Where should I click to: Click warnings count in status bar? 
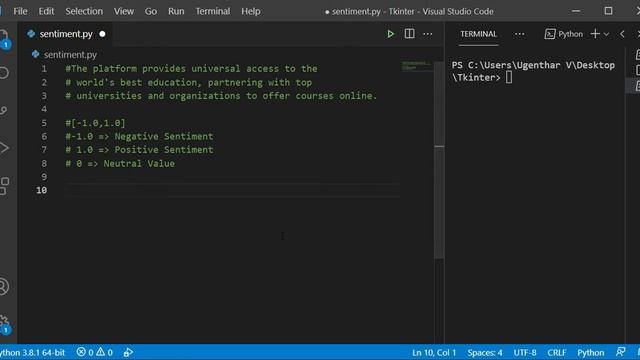click(x=104, y=352)
